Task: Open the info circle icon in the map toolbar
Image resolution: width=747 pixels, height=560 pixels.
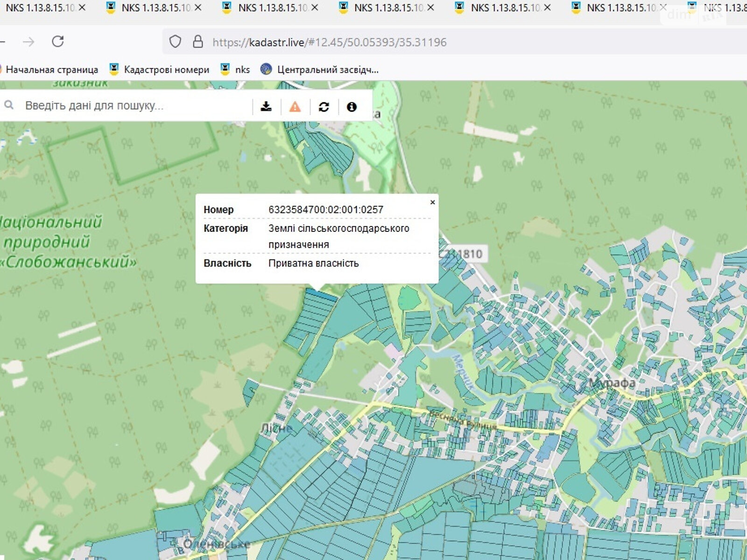Action: coord(352,107)
